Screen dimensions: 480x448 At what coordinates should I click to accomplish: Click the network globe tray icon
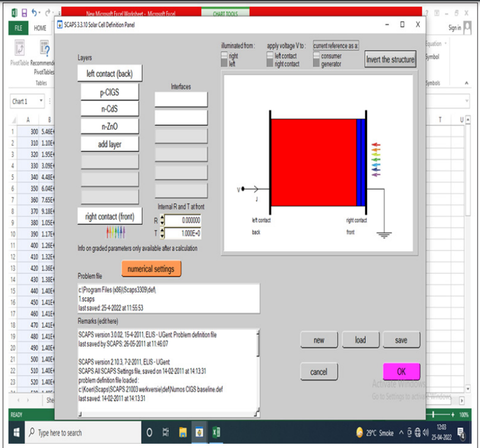[418, 433]
